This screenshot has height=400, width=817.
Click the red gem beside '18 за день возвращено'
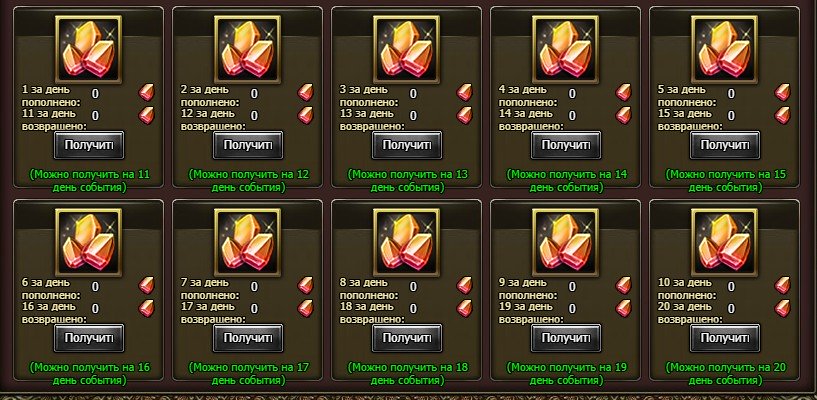pyautogui.click(x=464, y=308)
